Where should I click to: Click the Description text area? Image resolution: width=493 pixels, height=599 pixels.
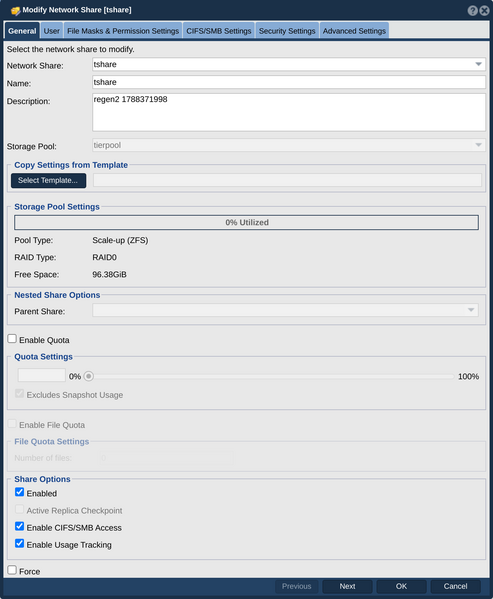tap(289, 112)
